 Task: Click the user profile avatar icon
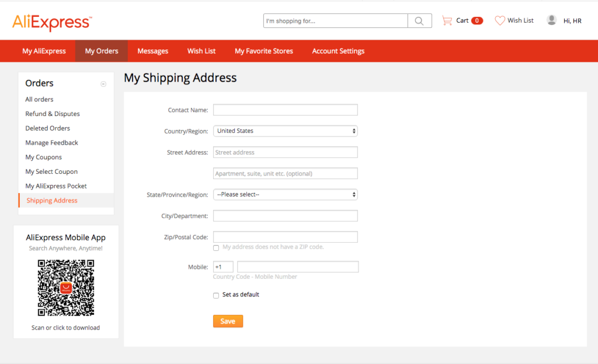[551, 20]
